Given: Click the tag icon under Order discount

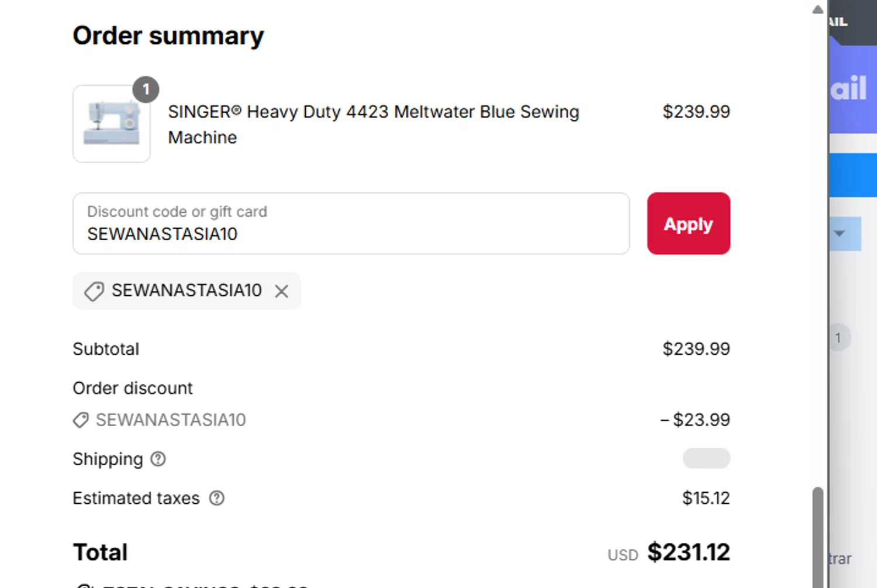Looking at the screenshot, I should [81, 420].
